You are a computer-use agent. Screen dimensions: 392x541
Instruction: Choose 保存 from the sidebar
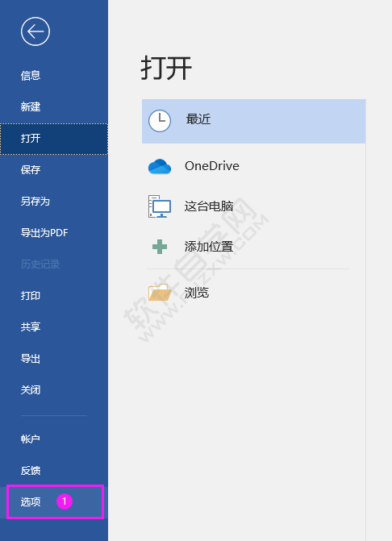click(54, 170)
